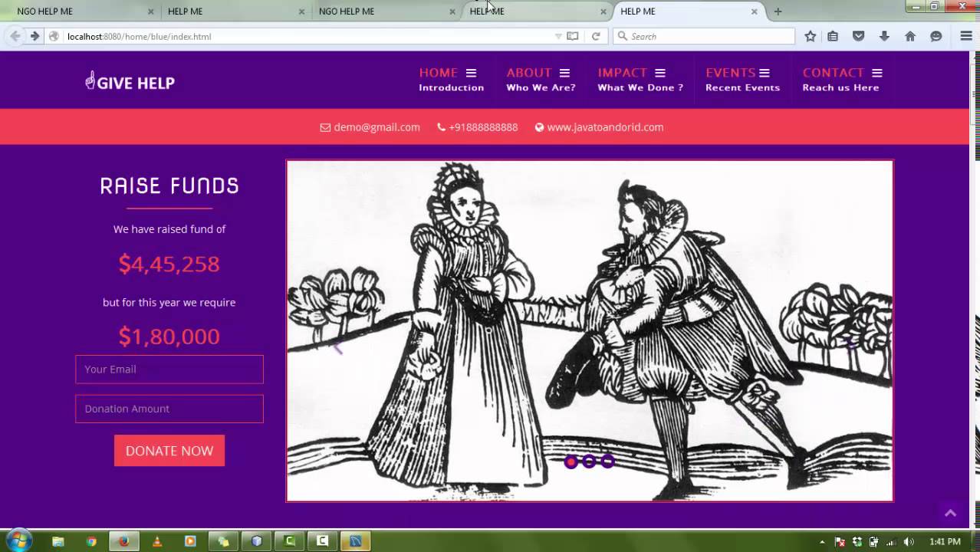Show bookmarks list icon

pos(833,36)
